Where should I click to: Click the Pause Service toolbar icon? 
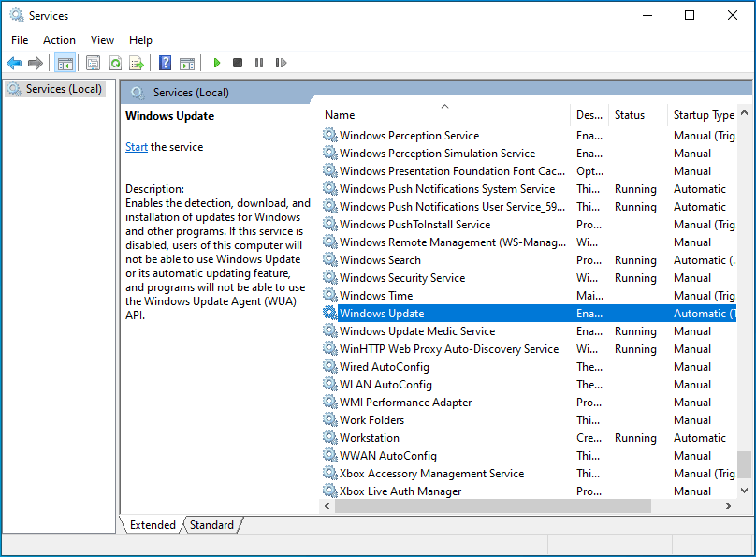click(x=259, y=63)
